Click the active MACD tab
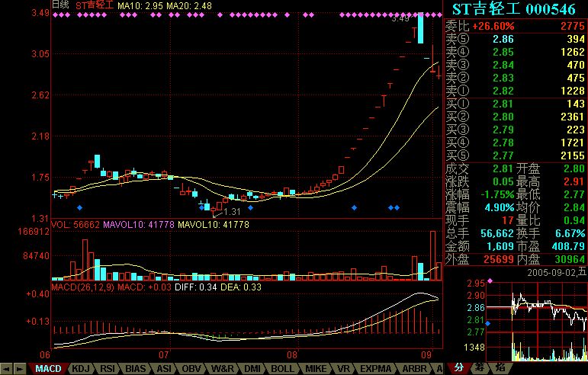 point(48,368)
